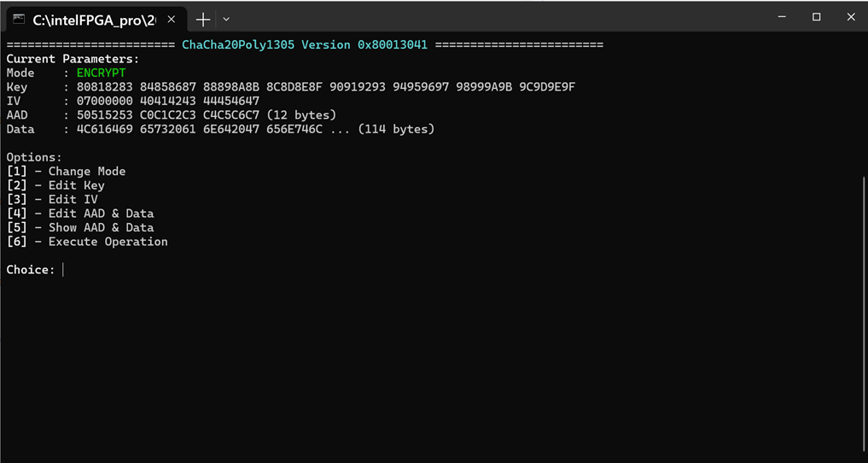Open a new terminal tab with plus
Image resolution: width=868 pixels, height=463 pixels.
tap(204, 20)
